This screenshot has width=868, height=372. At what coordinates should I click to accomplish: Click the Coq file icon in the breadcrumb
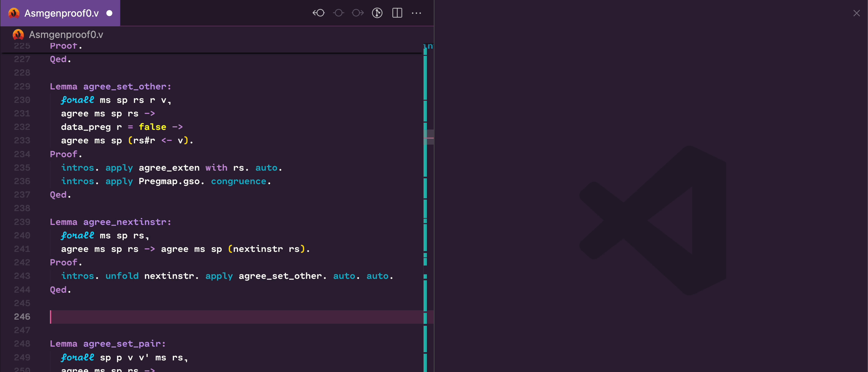pyautogui.click(x=18, y=35)
